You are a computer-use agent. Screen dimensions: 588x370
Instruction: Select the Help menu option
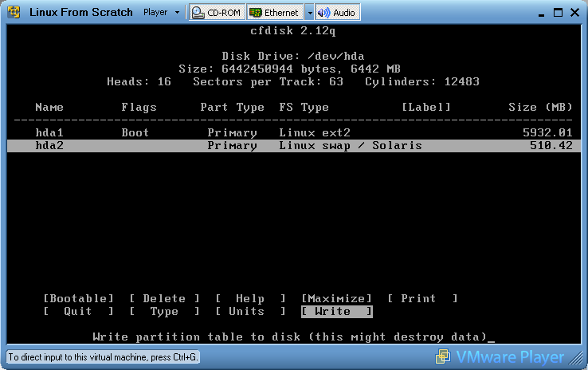(x=250, y=299)
